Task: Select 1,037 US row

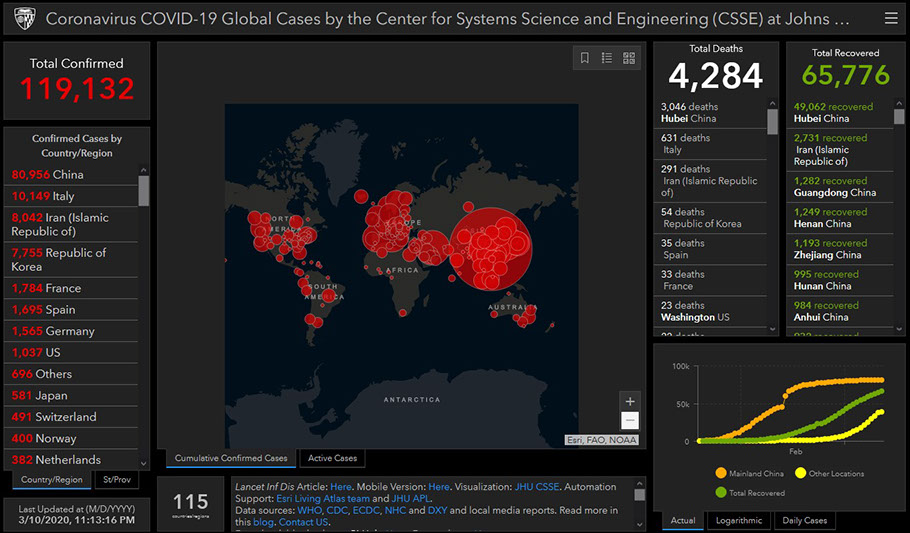Action: point(71,352)
